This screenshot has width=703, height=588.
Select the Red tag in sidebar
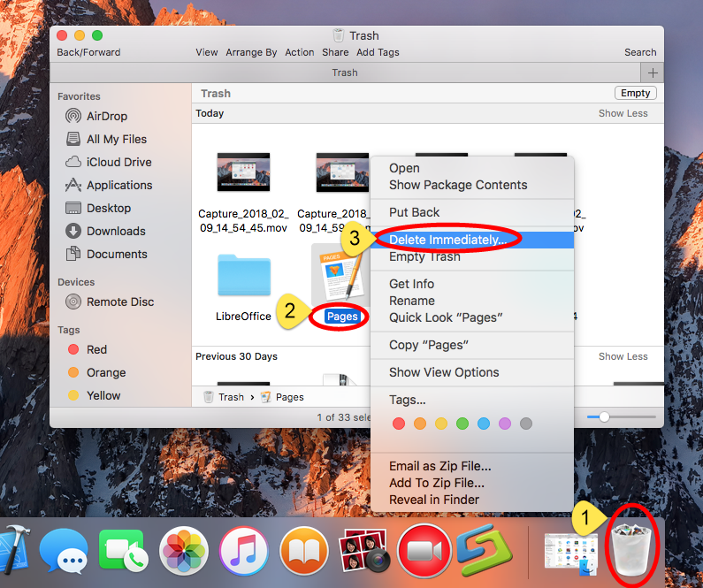tap(88, 349)
